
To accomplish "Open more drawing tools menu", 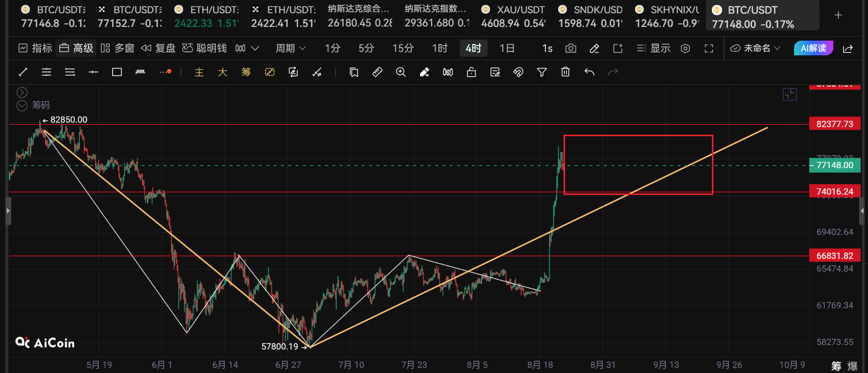I will [165, 72].
